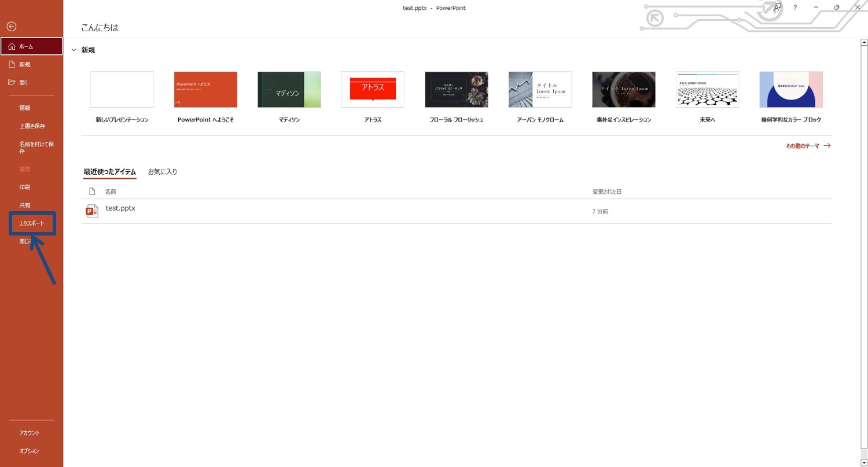Click the back arrow icon
This screenshot has height=467, width=868.
tap(11, 27)
